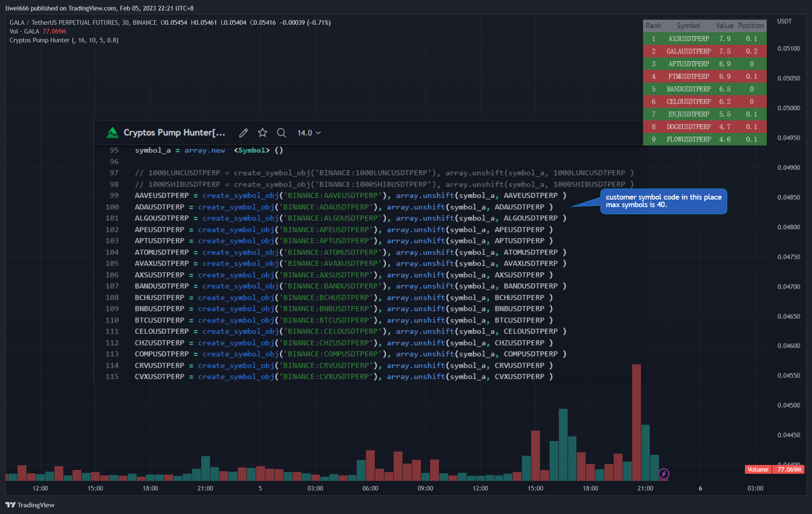Click the customer symbol code annotation box
Viewport: 812px width, 514px height.
[664, 201]
